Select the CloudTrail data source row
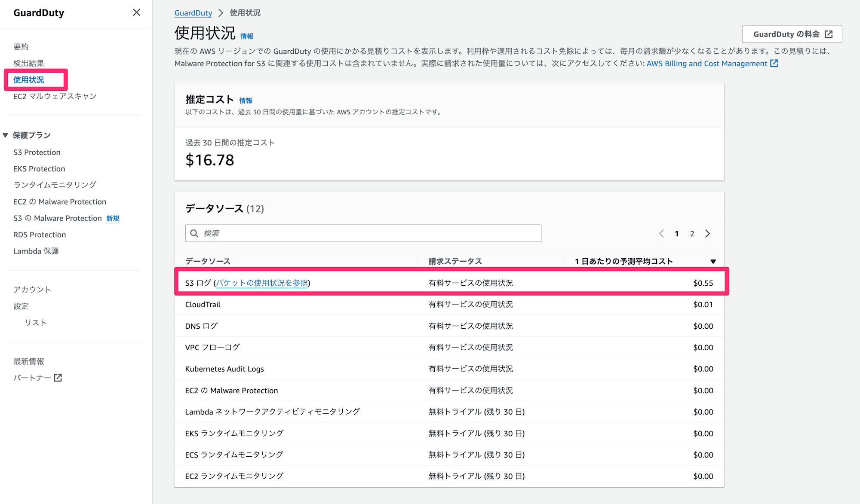The height and width of the screenshot is (504, 860). click(449, 305)
